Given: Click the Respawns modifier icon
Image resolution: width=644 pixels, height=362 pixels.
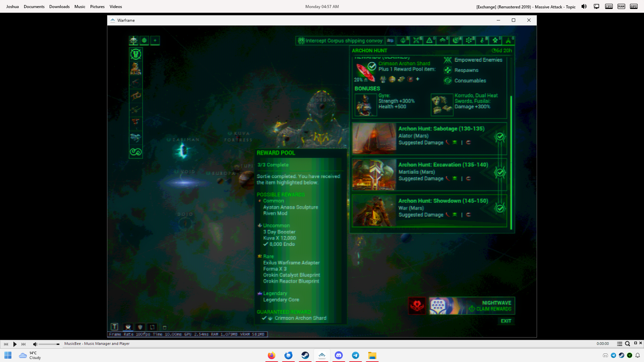Looking at the screenshot, I should 447,70.
